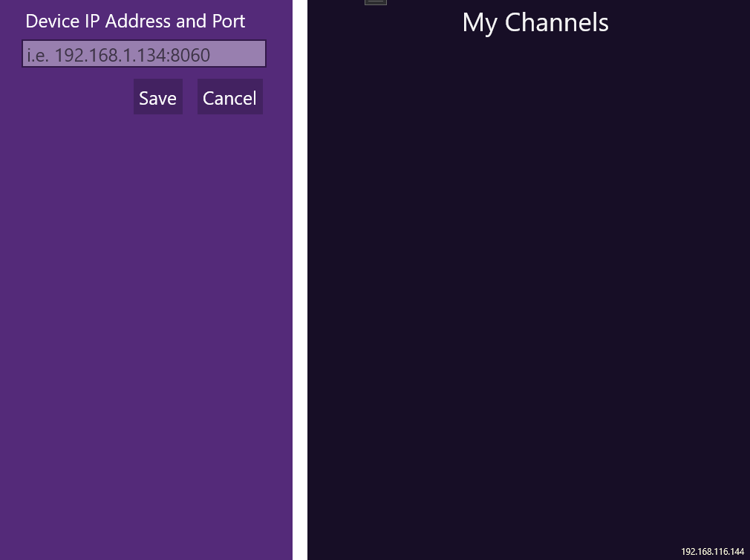The height and width of the screenshot is (560, 750).
Task: Focus the field showing i.e. 192.168.1.134:8060
Action: [x=143, y=53]
